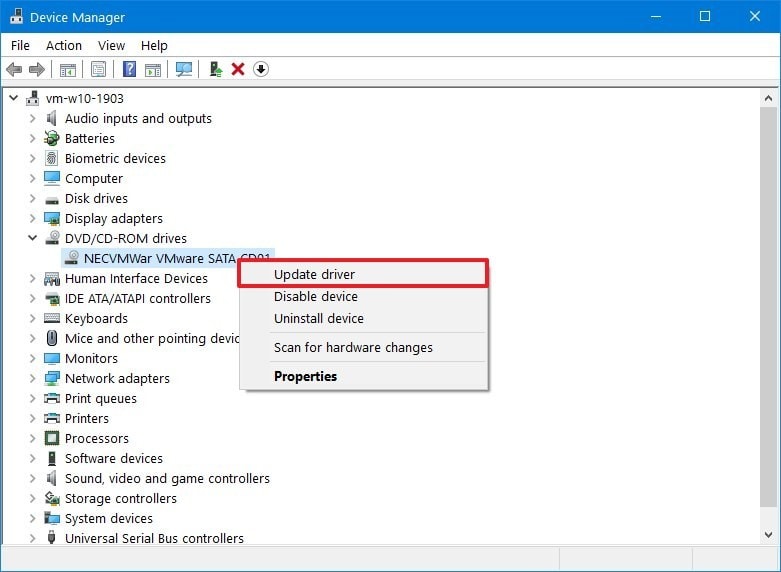781x572 pixels.
Task: Select the Printers tree item
Action: (86, 419)
